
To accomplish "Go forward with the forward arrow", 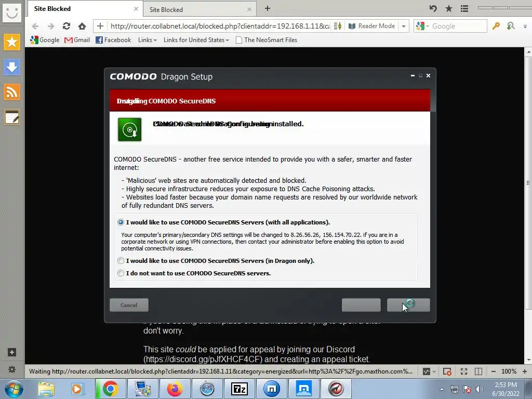I will coord(51,26).
